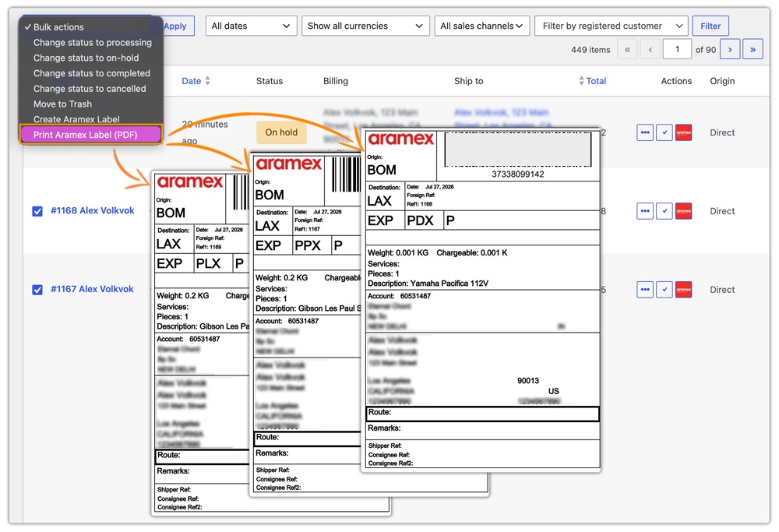Go to next page of orders
This screenshot has width=779, height=532.
coord(730,49)
